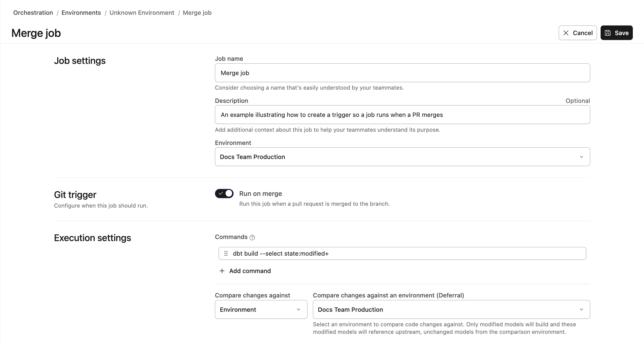This screenshot has height=345, width=644.
Task: Click the chevron in the Compare changes against selector
Action: [298, 309]
